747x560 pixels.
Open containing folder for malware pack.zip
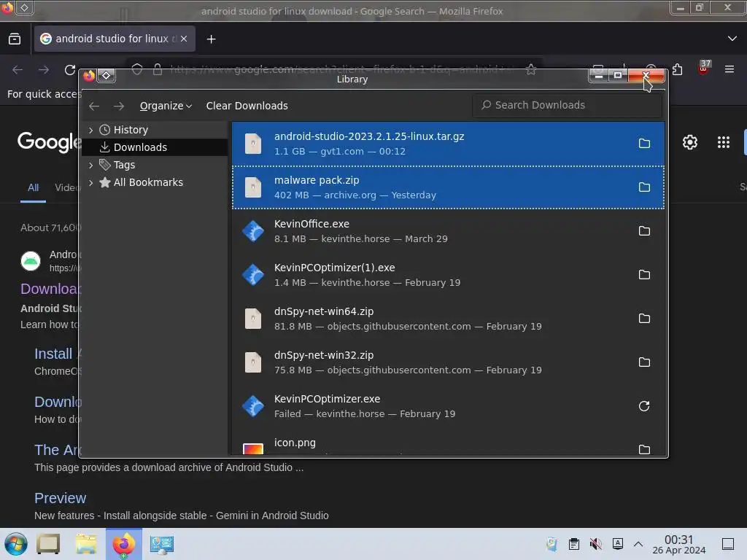(644, 187)
